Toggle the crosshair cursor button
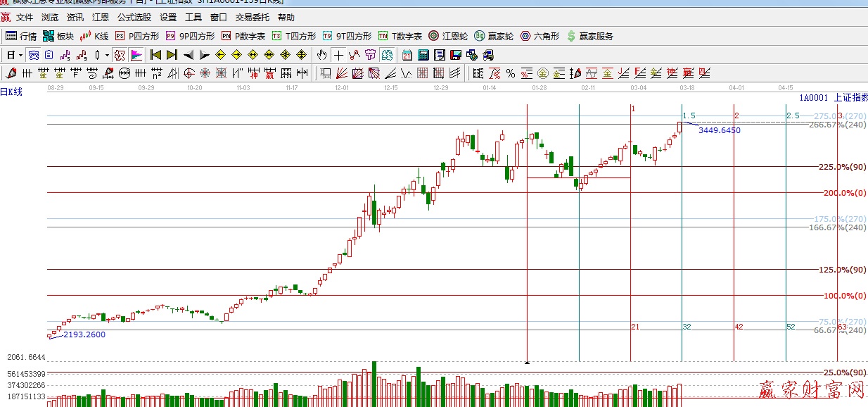Viewport: 868px width, 407px height. tap(338, 55)
